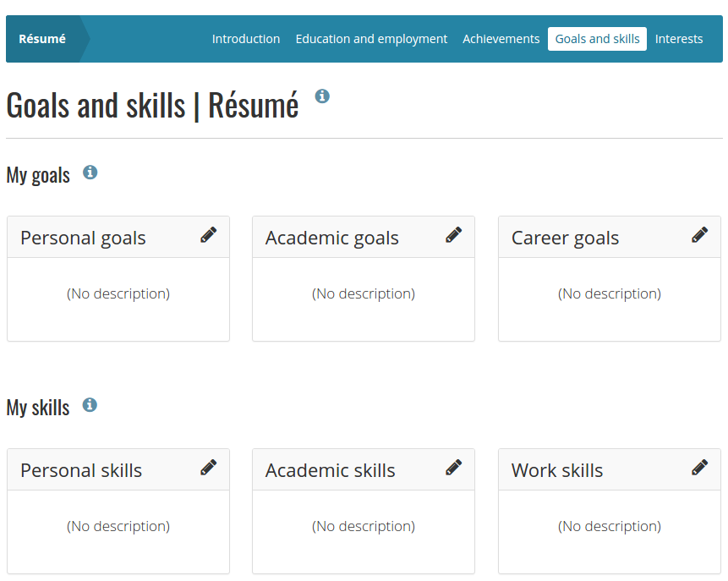Show help info next to page title
This screenshot has height=581, width=728.
pyautogui.click(x=322, y=96)
